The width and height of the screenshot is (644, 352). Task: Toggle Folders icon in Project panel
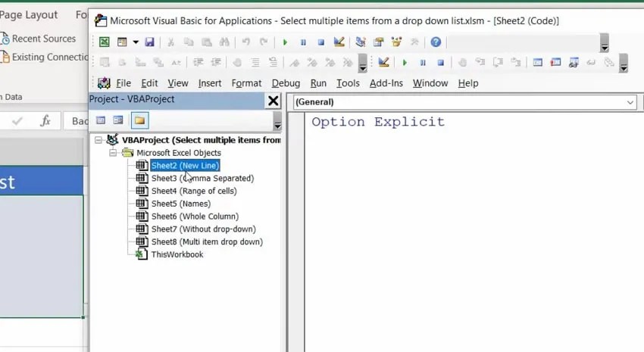(139, 120)
